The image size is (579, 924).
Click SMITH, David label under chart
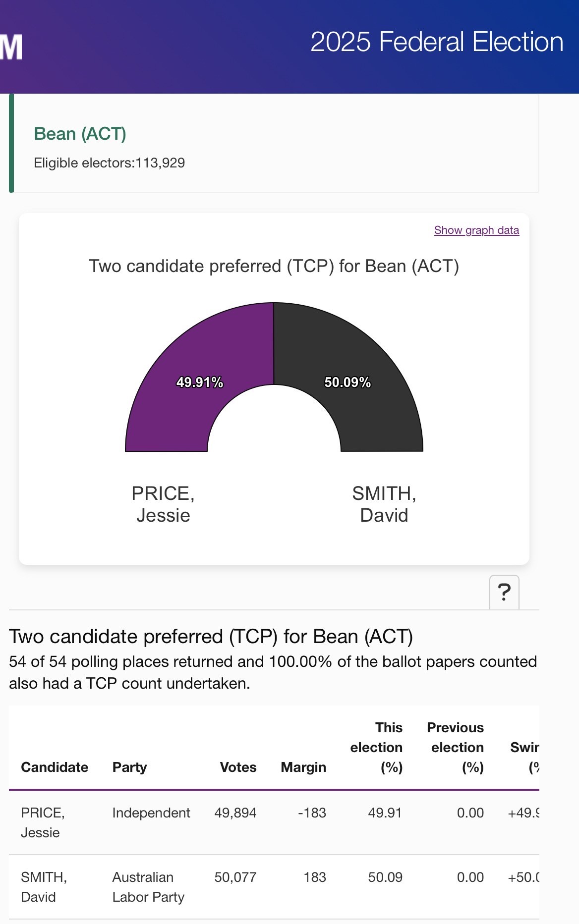[384, 504]
